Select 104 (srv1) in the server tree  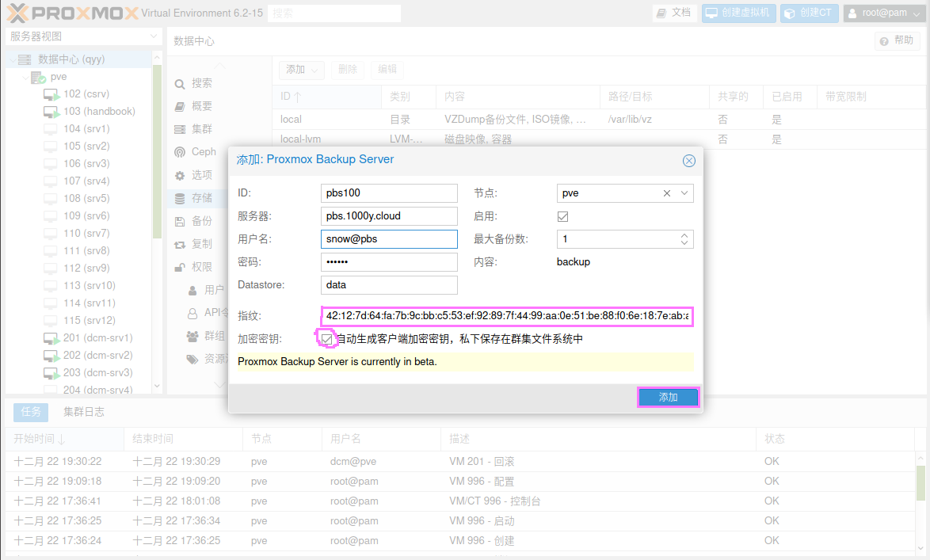[86, 129]
